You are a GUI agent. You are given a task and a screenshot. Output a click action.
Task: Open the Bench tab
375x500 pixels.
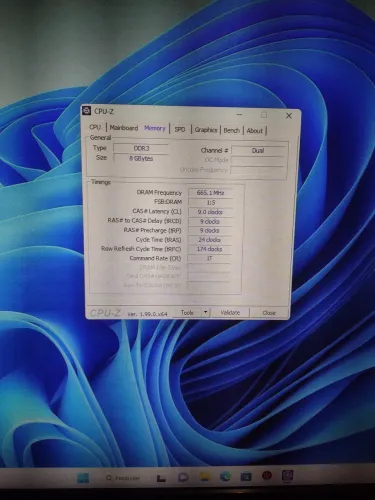click(232, 130)
